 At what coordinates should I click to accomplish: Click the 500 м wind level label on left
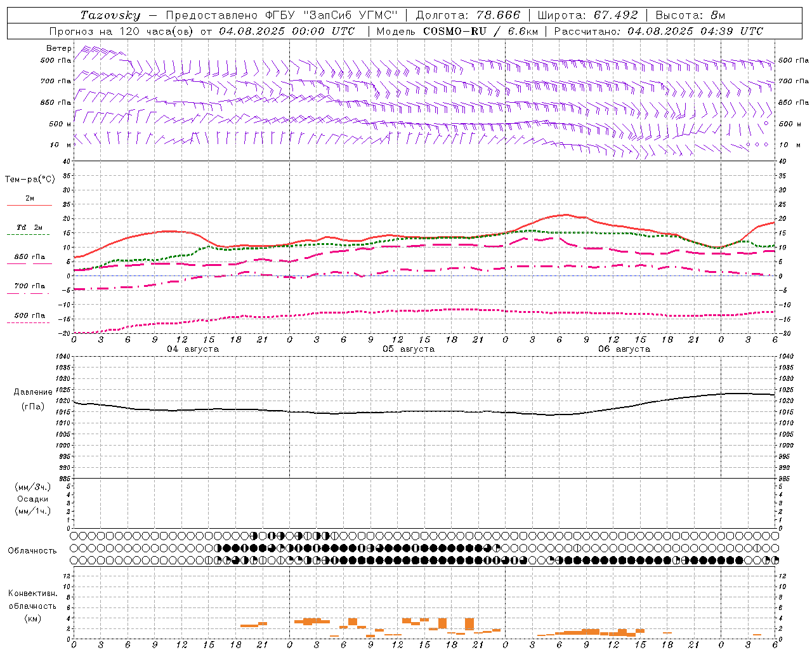(x=60, y=124)
